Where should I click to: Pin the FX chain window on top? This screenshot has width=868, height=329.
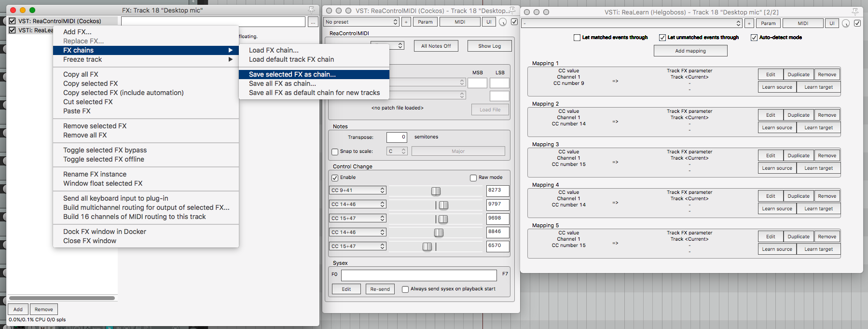(x=312, y=10)
